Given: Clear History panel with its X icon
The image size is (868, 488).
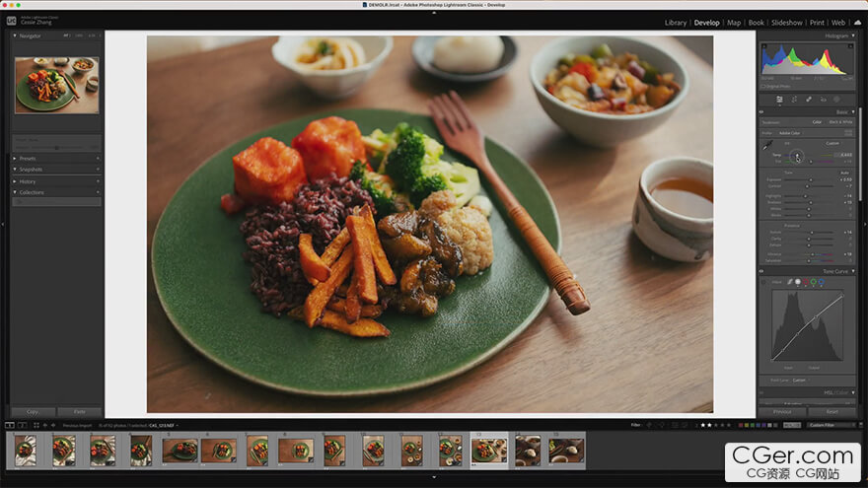Looking at the screenshot, I should [x=98, y=181].
